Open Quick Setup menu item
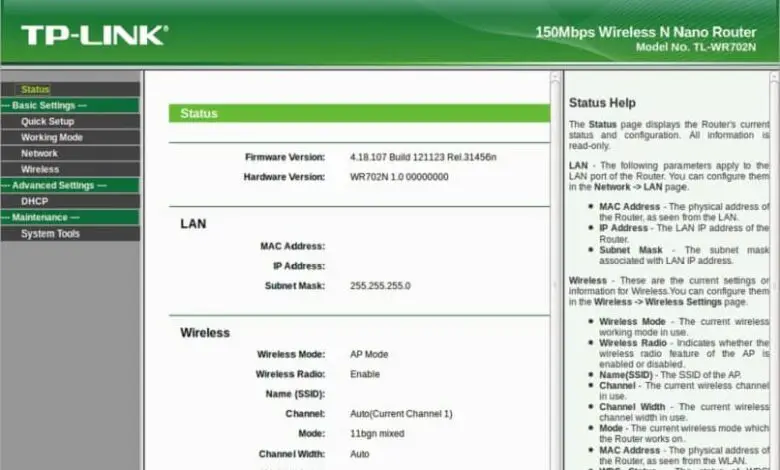780x470 pixels. click(x=48, y=121)
